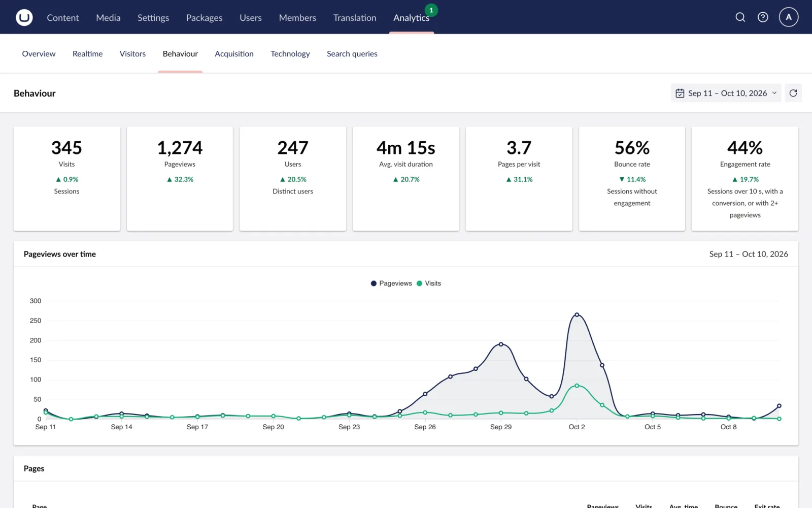This screenshot has height=508, width=812.
Task: Open the search icon in header
Action: tap(740, 17)
